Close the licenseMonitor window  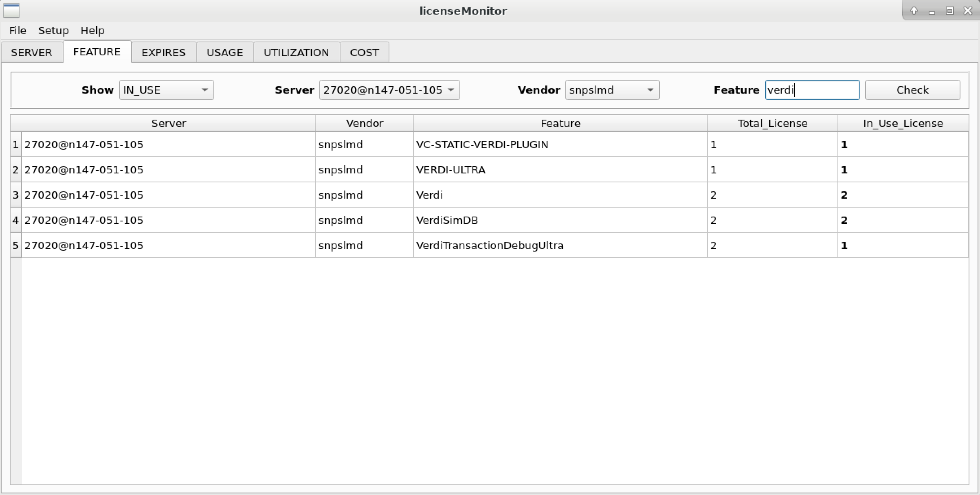tap(968, 11)
